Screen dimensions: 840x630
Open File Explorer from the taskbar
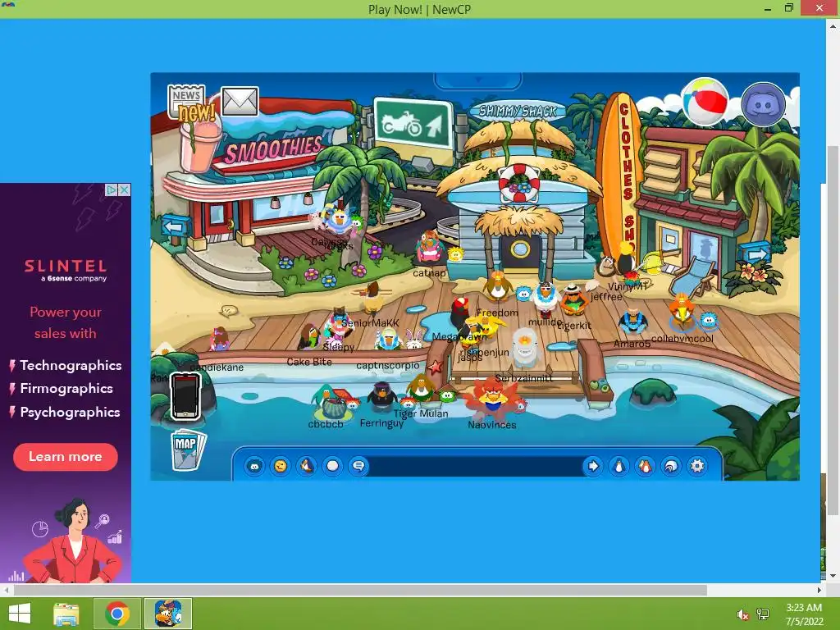coord(66,614)
